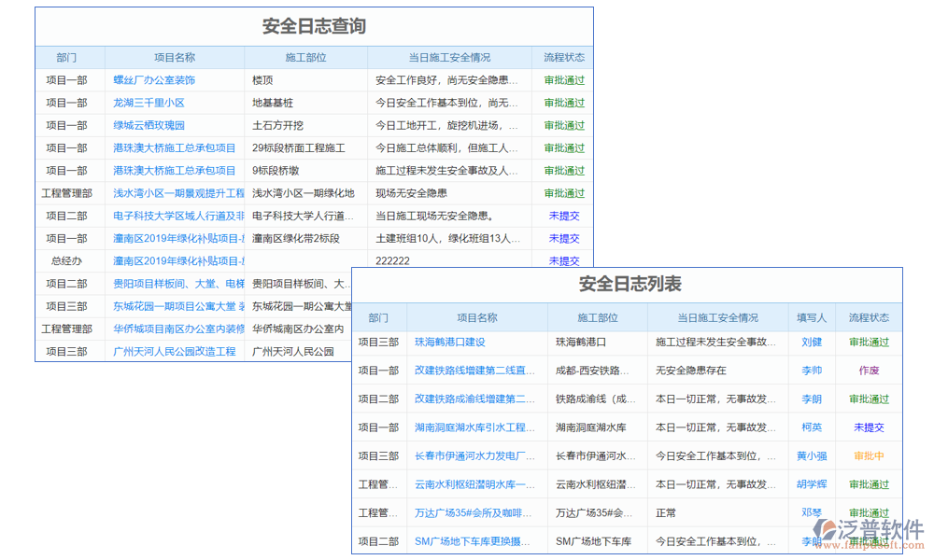Open writer 刘健's profile link
The height and width of the screenshot is (560, 934).
tap(811, 343)
